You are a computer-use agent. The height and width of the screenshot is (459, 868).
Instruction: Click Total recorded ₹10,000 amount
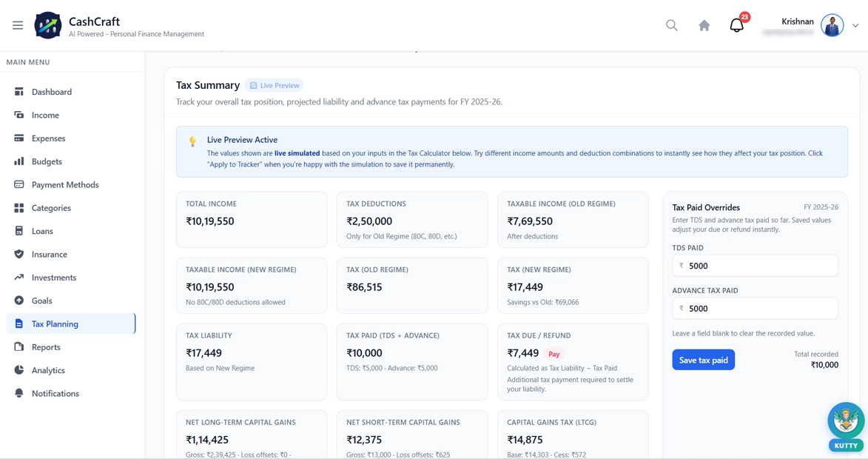pos(824,365)
